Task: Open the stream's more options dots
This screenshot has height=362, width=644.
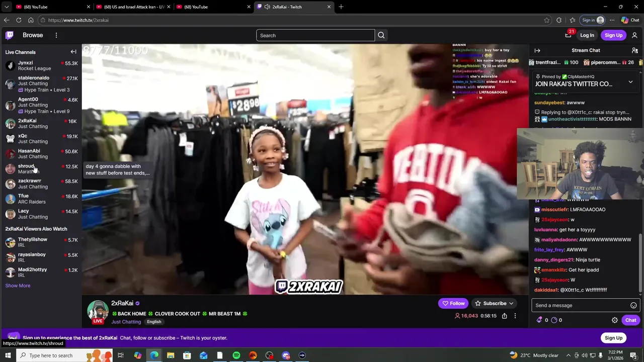Action: coord(515,316)
